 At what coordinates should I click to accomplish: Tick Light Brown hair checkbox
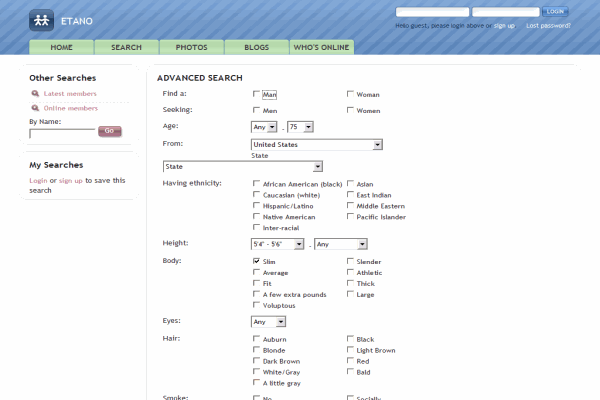(350, 350)
